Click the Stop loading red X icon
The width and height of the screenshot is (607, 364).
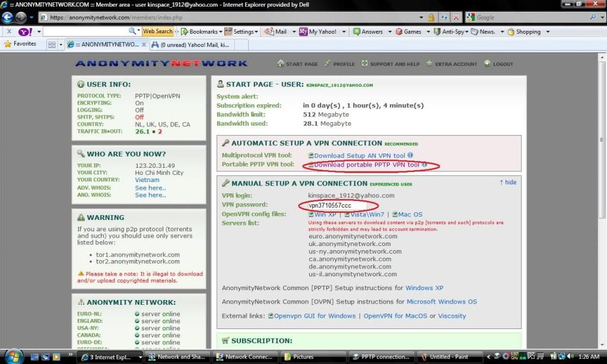[456, 17]
